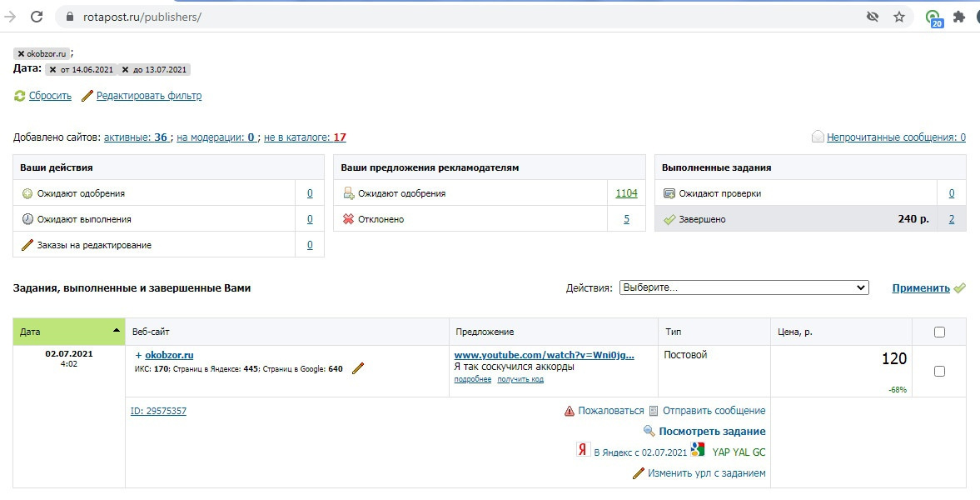Click Изменить урл с заданием link
980x500 pixels.
point(706,473)
